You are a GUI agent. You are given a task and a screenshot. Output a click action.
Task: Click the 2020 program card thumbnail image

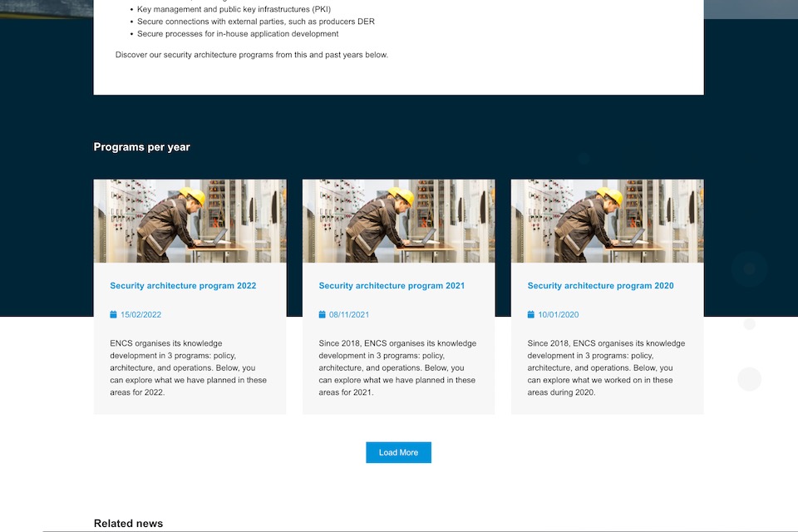pyautogui.click(x=607, y=221)
